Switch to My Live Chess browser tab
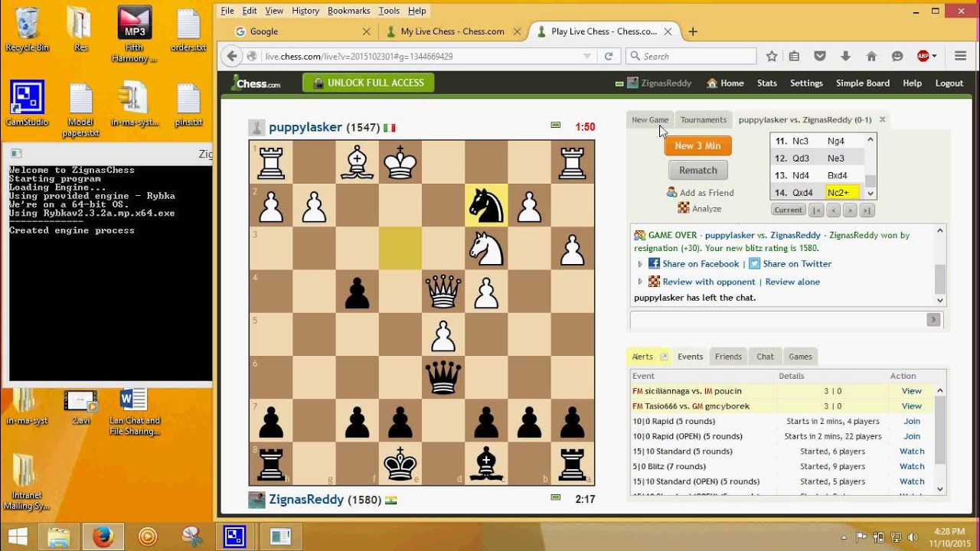This screenshot has height=551, width=980. point(452,31)
